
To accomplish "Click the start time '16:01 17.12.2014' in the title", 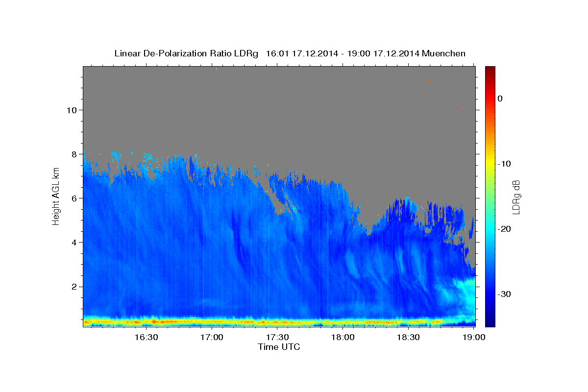I will (x=301, y=53).
